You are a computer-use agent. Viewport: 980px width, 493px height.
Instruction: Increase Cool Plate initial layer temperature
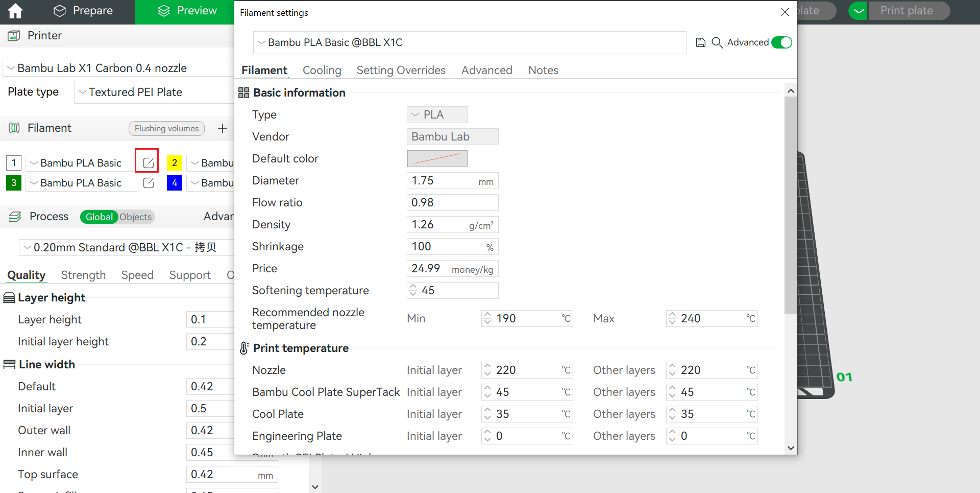[487, 410]
